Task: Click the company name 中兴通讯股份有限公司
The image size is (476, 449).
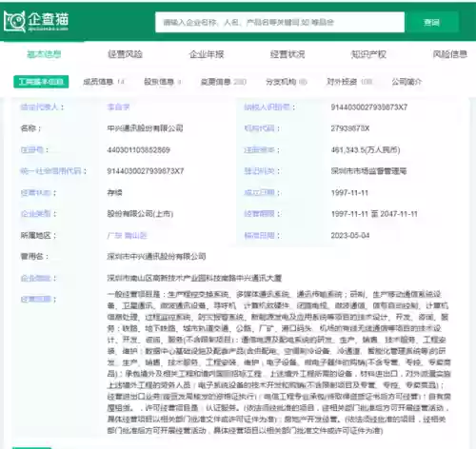Action: 145,128
